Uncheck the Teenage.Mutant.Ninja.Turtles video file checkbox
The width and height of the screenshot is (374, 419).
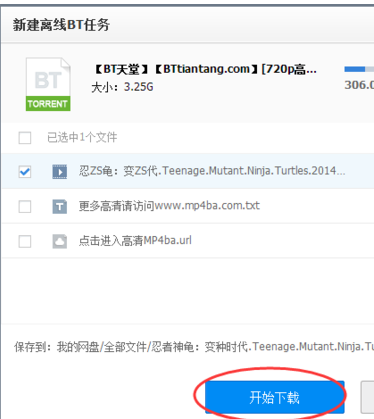[25, 172]
